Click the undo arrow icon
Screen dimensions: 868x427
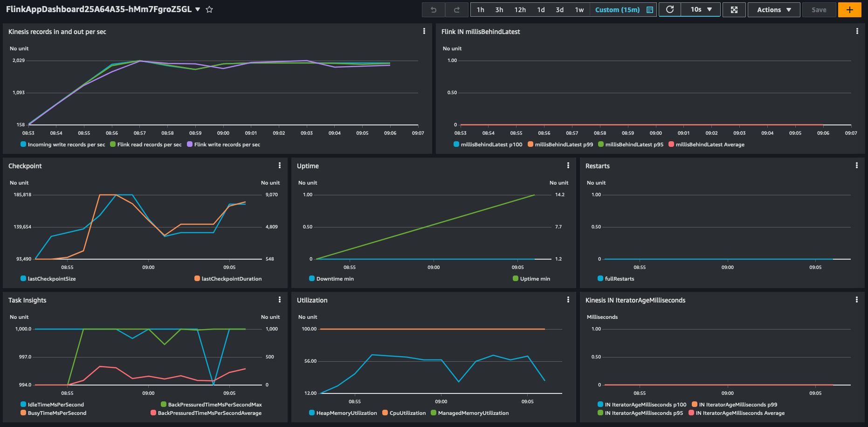tap(433, 9)
